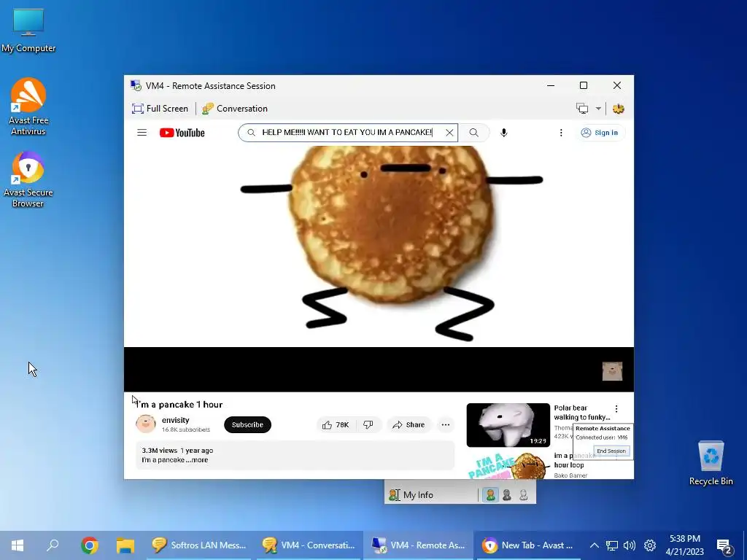Select the light gray user status icon

click(x=523, y=495)
